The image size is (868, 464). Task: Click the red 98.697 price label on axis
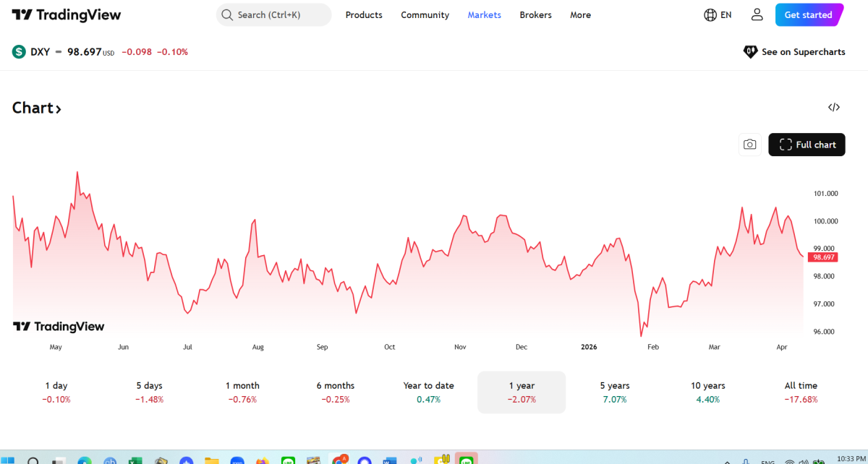point(825,257)
